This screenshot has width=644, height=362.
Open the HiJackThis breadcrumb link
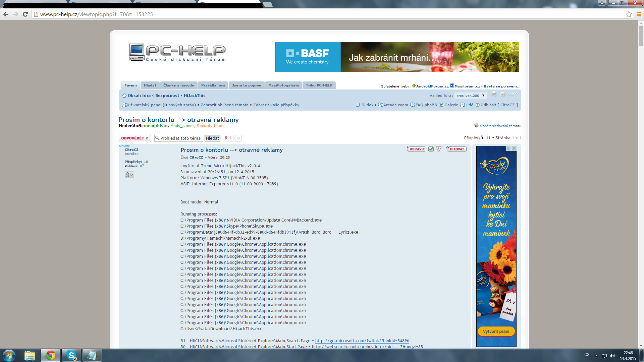coord(195,96)
